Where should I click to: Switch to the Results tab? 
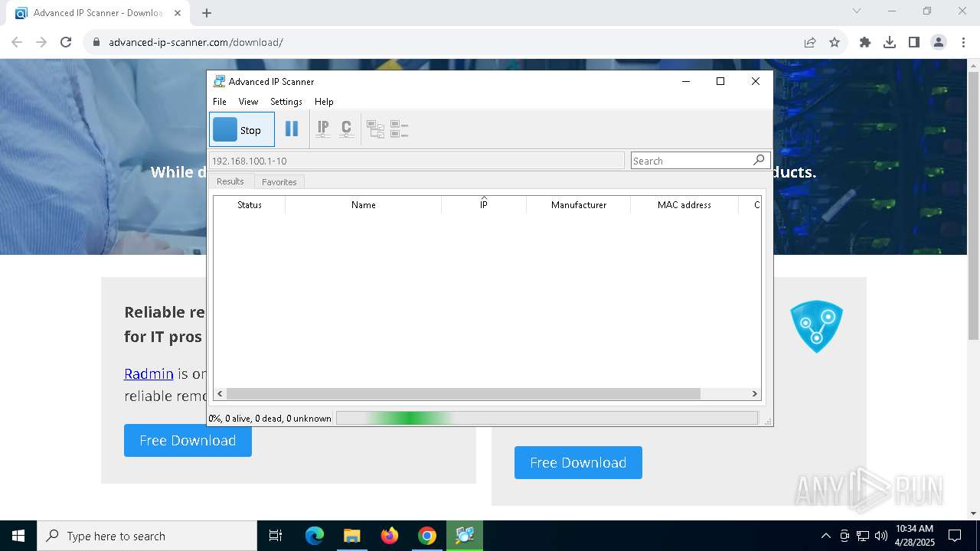click(230, 181)
